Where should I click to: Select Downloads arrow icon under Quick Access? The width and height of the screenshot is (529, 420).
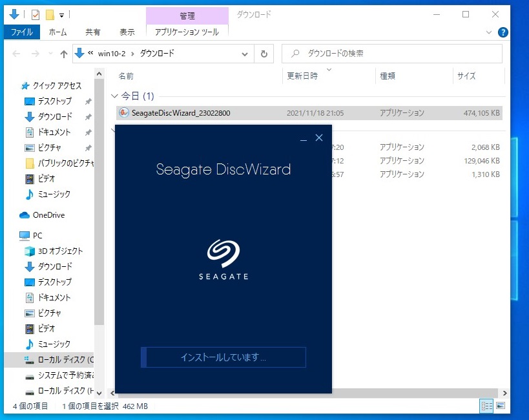[30, 116]
